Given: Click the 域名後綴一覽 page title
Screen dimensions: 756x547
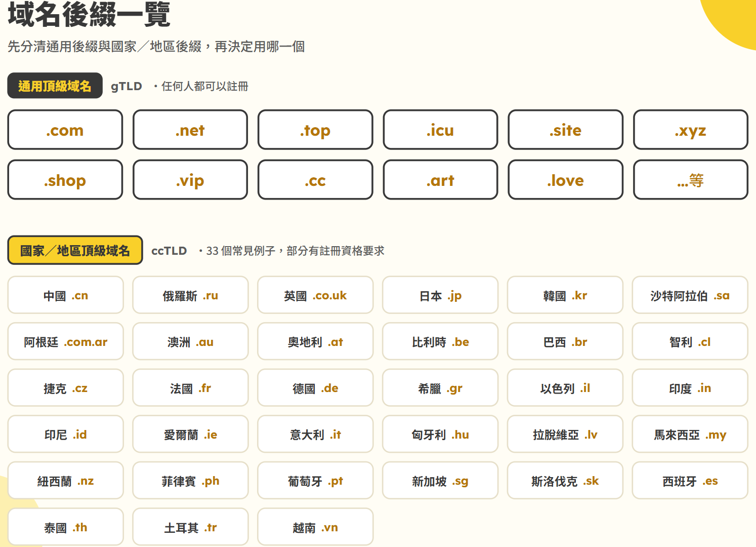Looking at the screenshot, I should 89,14.
